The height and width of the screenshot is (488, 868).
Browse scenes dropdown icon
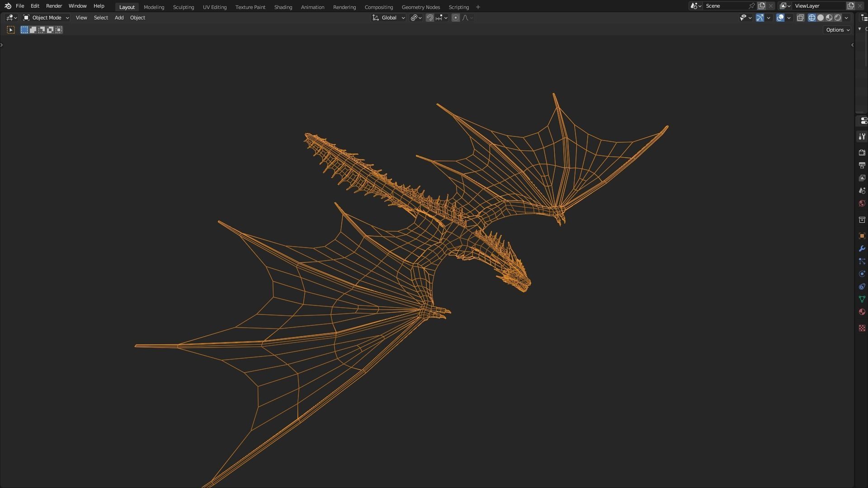point(695,6)
